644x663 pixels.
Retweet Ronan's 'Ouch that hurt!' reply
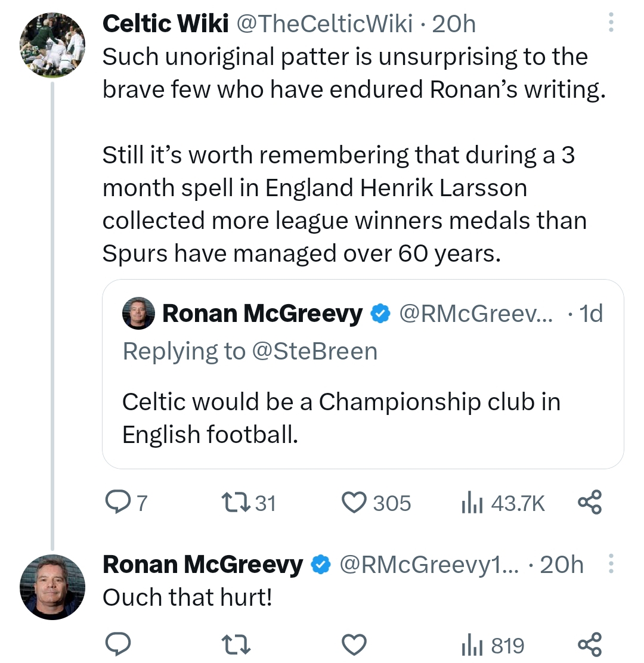point(233,645)
